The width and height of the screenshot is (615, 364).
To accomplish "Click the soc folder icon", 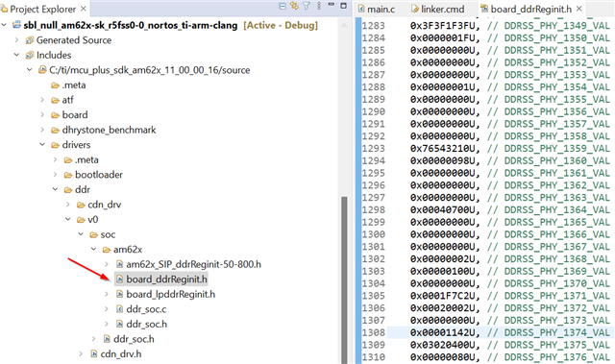I will point(93,234).
